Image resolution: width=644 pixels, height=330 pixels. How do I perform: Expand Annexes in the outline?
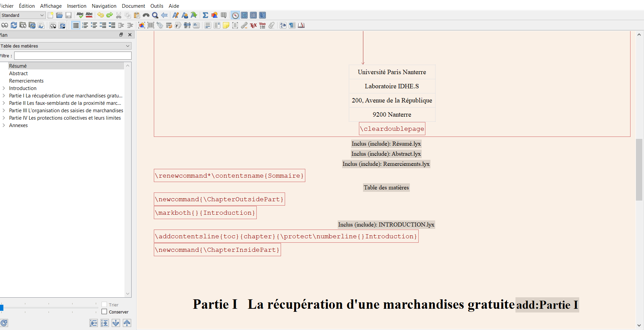[x=4, y=125]
